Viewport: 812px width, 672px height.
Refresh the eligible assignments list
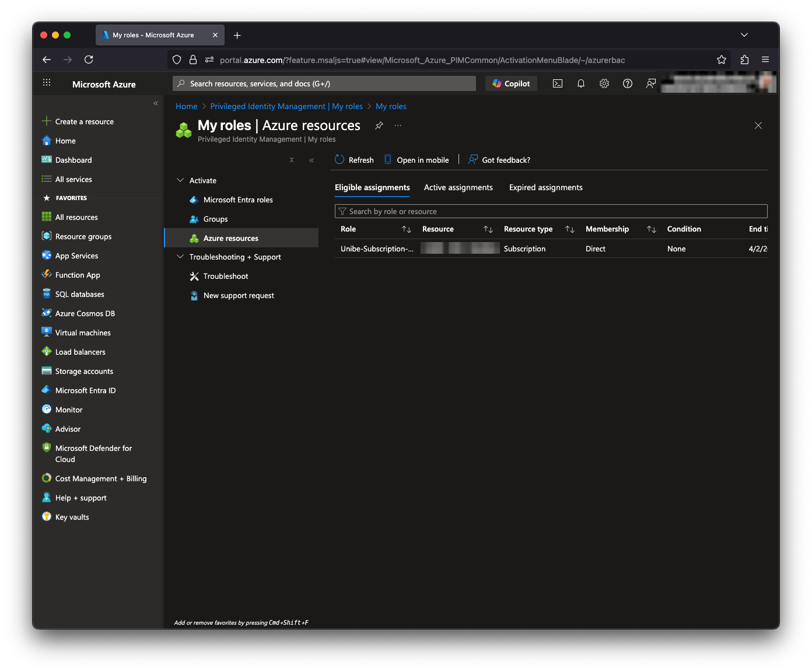pyautogui.click(x=354, y=160)
